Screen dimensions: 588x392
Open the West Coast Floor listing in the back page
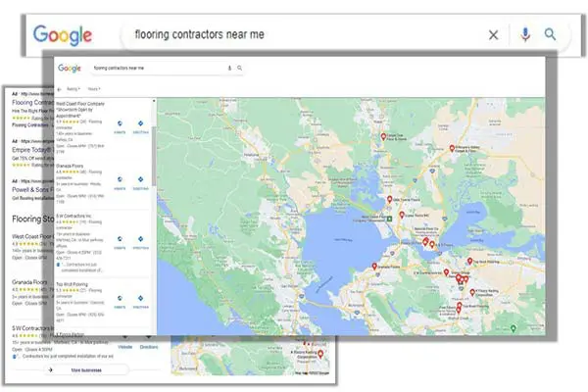(32, 236)
